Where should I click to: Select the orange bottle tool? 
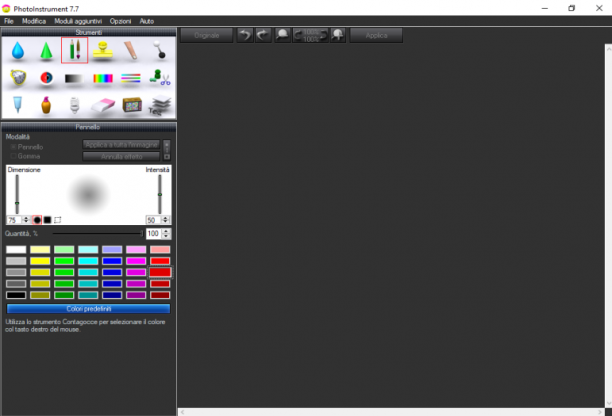coord(46,105)
